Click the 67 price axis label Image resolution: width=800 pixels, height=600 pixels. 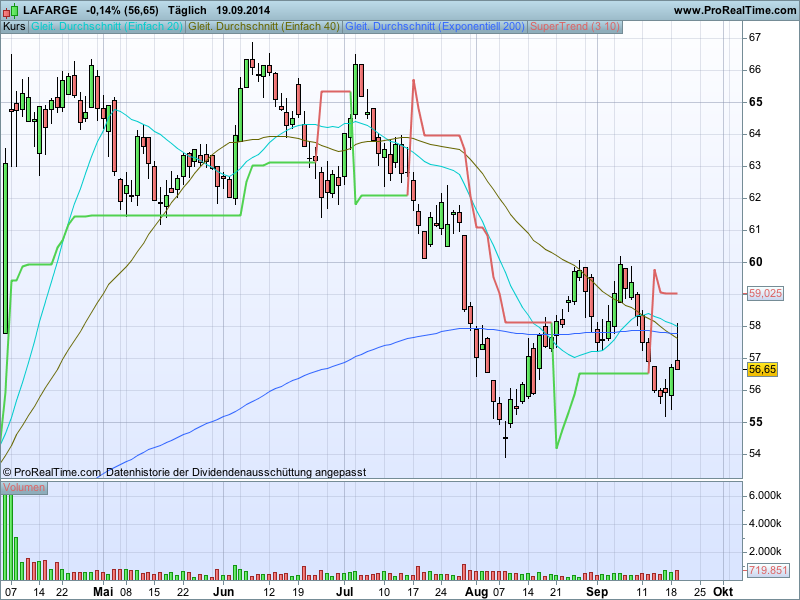(755, 37)
